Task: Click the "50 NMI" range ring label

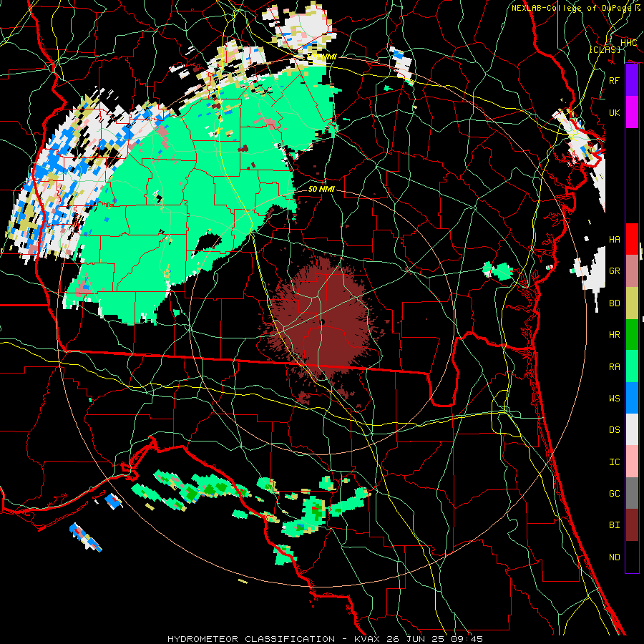Action: click(321, 189)
